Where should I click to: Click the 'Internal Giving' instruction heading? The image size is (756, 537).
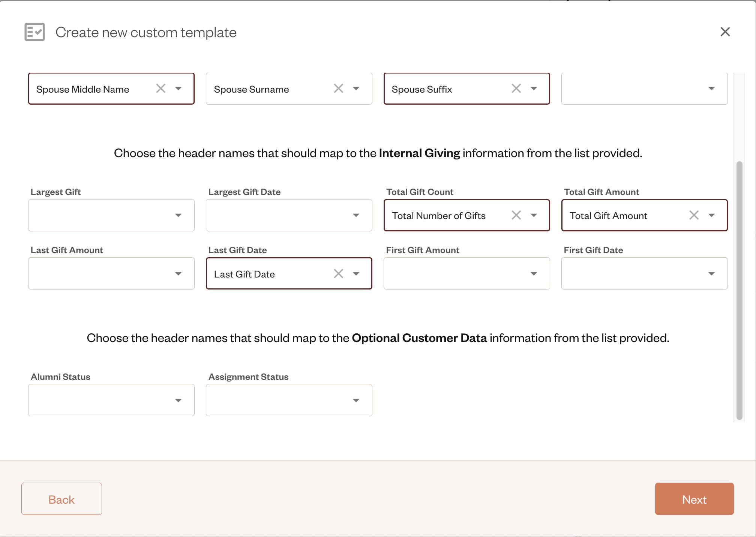point(378,153)
